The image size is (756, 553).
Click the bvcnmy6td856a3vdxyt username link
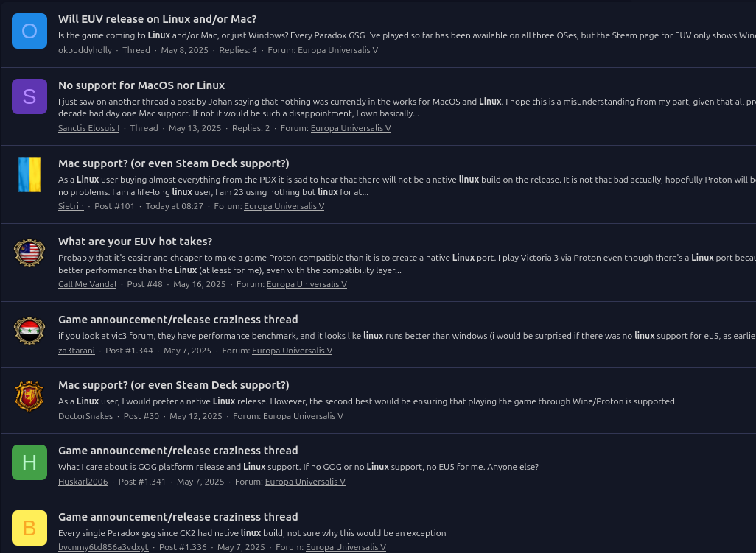(103, 547)
